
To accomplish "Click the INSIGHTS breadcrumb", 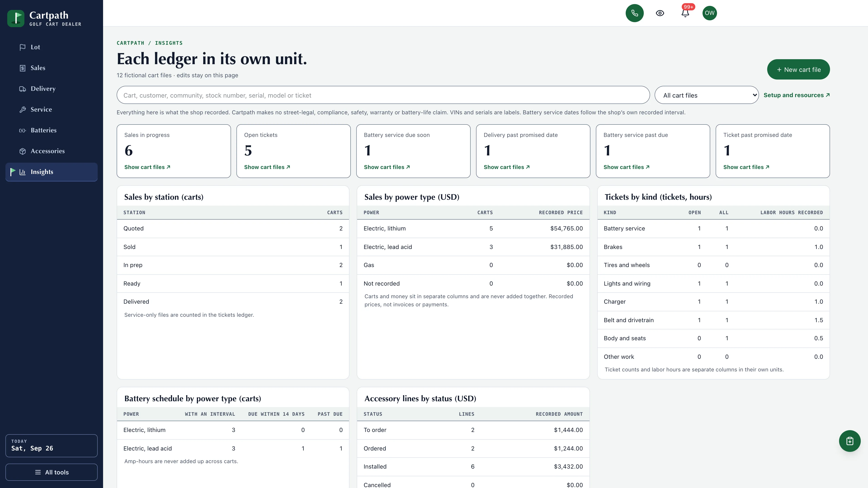I will click(x=169, y=43).
